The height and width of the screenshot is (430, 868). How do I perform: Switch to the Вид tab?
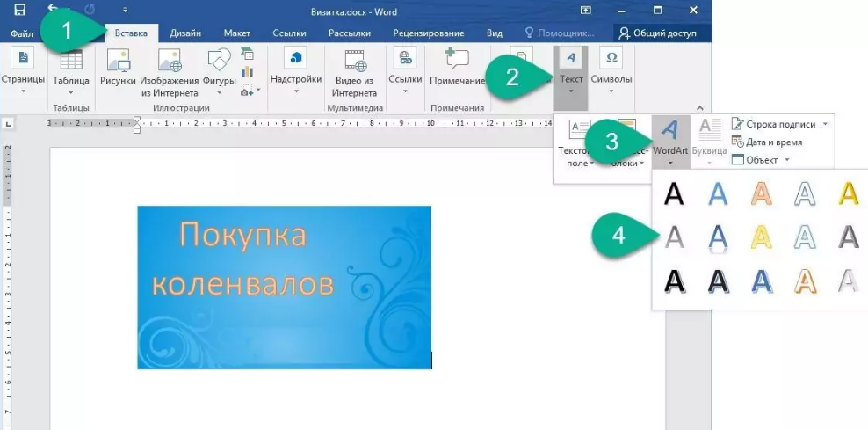coord(495,33)
